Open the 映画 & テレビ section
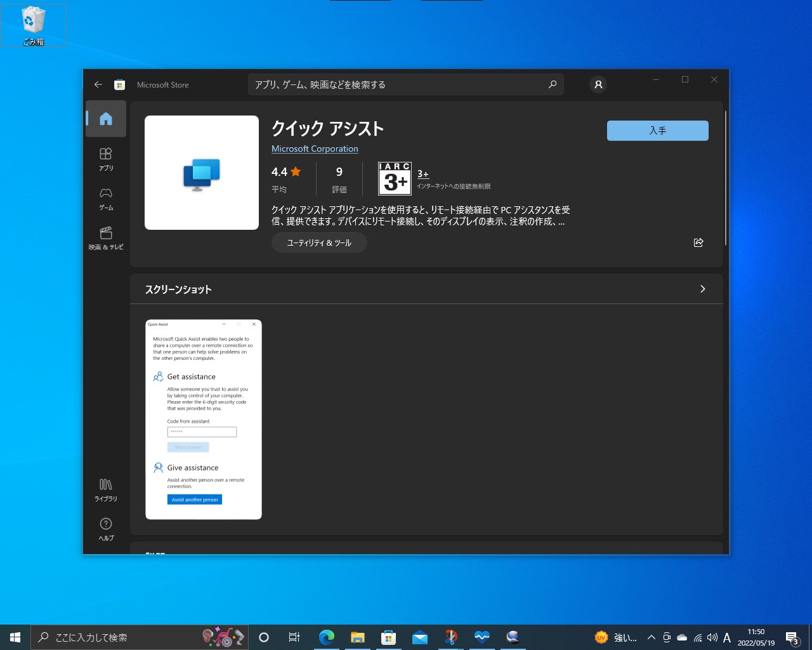 click(x=105, y=238)
